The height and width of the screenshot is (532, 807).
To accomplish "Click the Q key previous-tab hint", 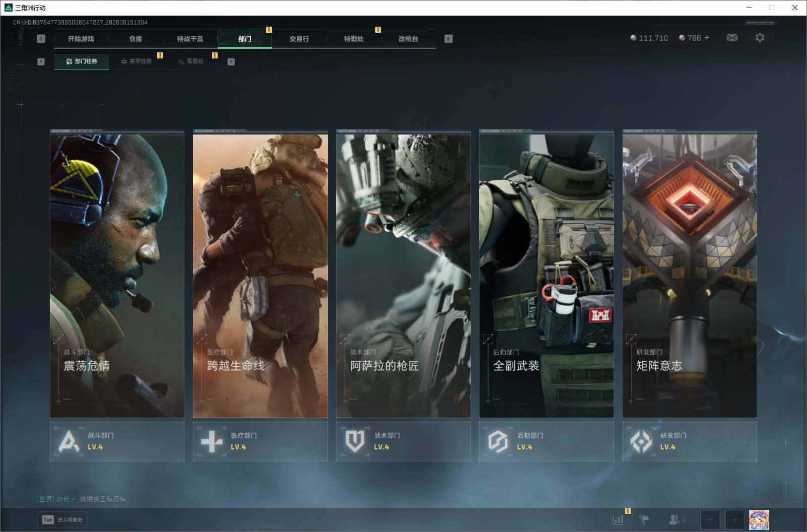I will click(x=41, y=39).
